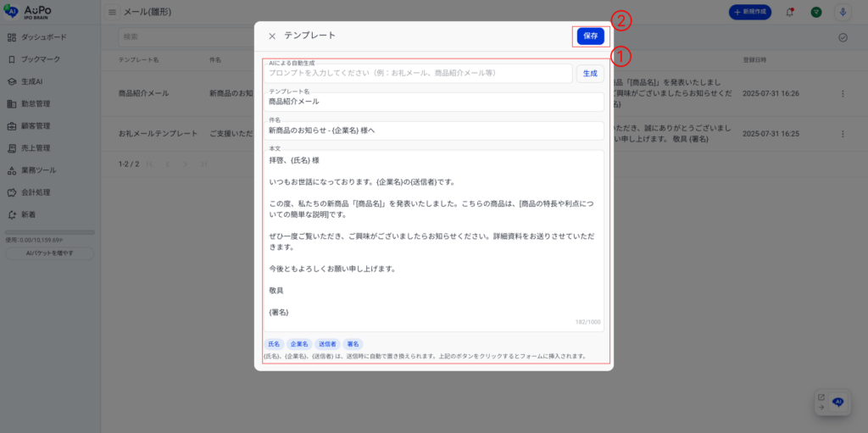The height and width of the screenshot is (433, 868).
Task: Click the 件名 subject field
Action: coord(434,131)
